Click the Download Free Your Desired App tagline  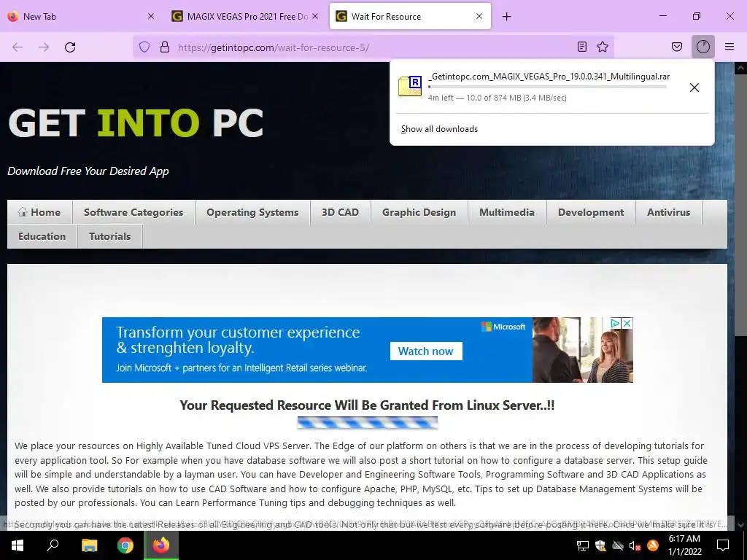[88, 171]
